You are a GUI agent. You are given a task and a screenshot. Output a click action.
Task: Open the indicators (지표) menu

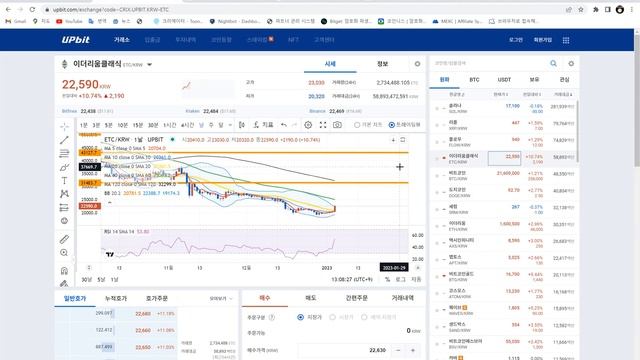coord(263,125)
